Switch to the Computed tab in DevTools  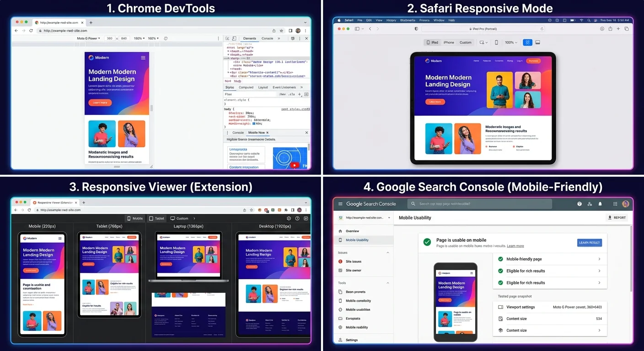pyautogui.click(x=246, y=87)
